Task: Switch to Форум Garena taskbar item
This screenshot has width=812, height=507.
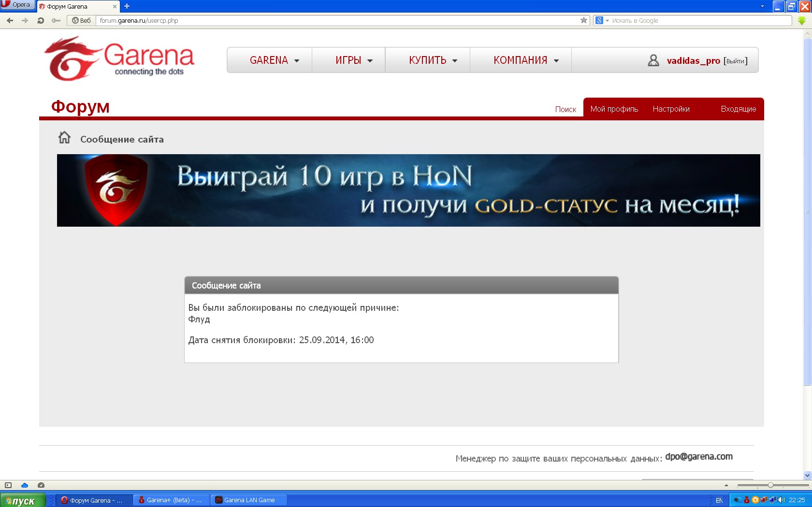Action: pos(95,500)
